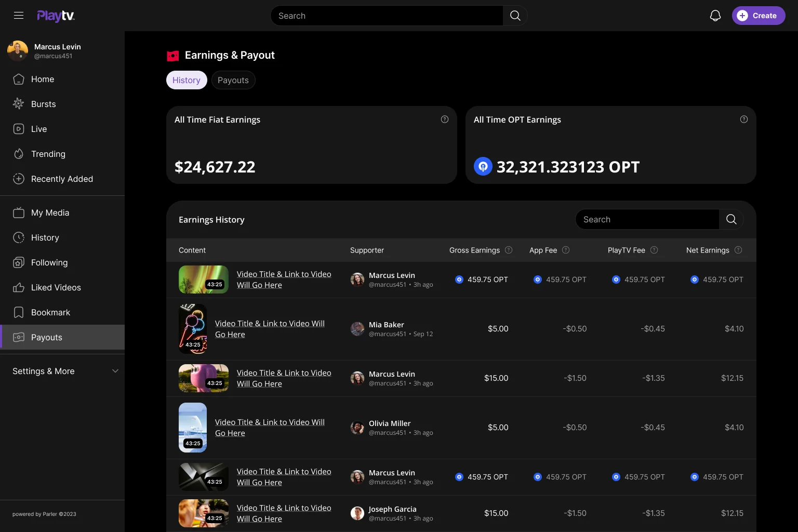Click the History clock icon in sidebar
This screenshot has width=798, height=532.
pos(19,237)
